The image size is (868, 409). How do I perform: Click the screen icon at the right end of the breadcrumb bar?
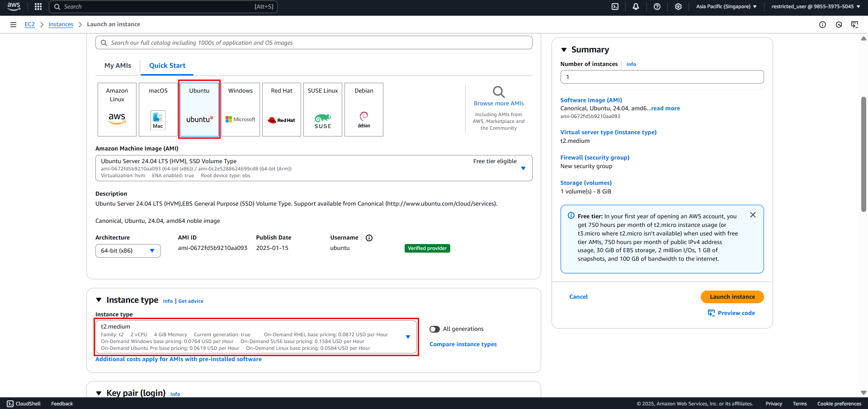pos(854,24)
